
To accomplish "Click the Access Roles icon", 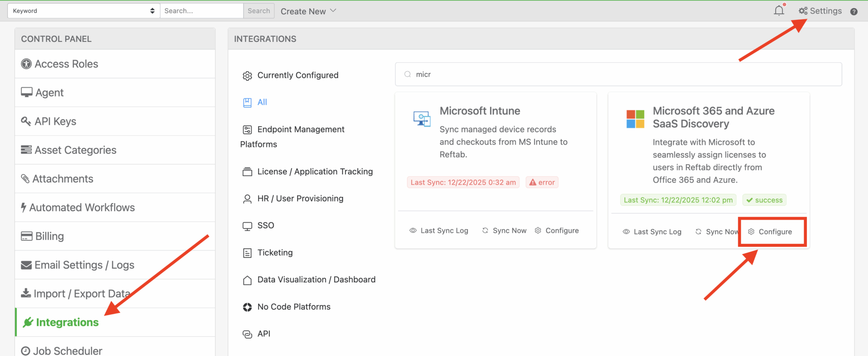I will (26, 64).
